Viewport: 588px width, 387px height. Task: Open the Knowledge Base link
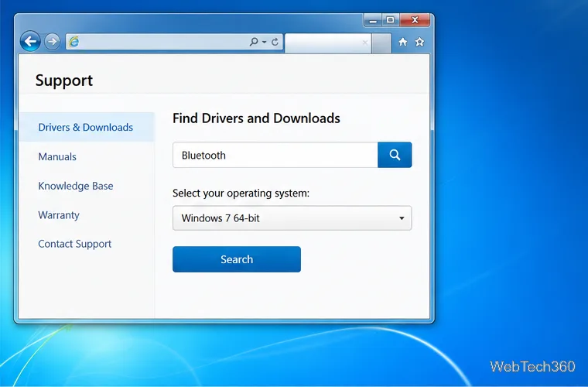coord(76,186)
